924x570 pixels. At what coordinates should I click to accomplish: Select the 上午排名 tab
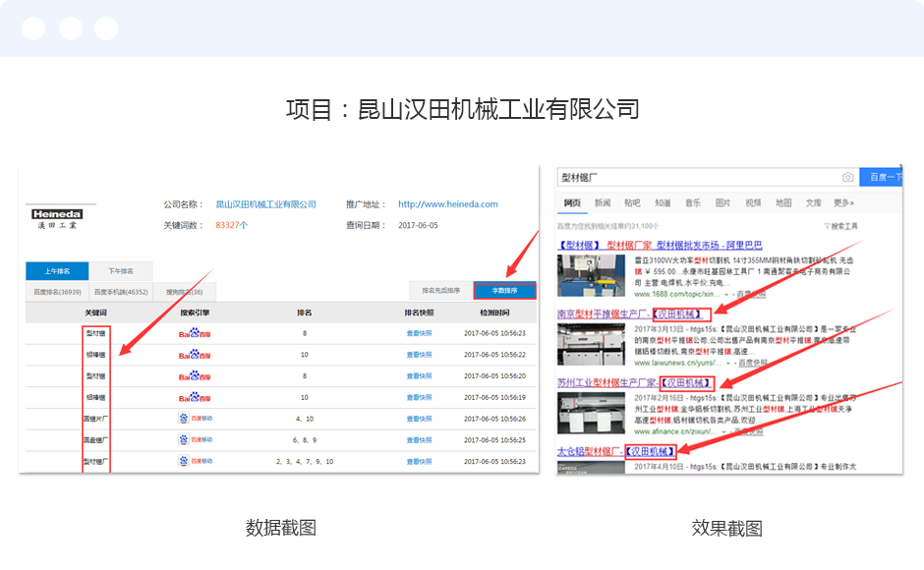57,271
